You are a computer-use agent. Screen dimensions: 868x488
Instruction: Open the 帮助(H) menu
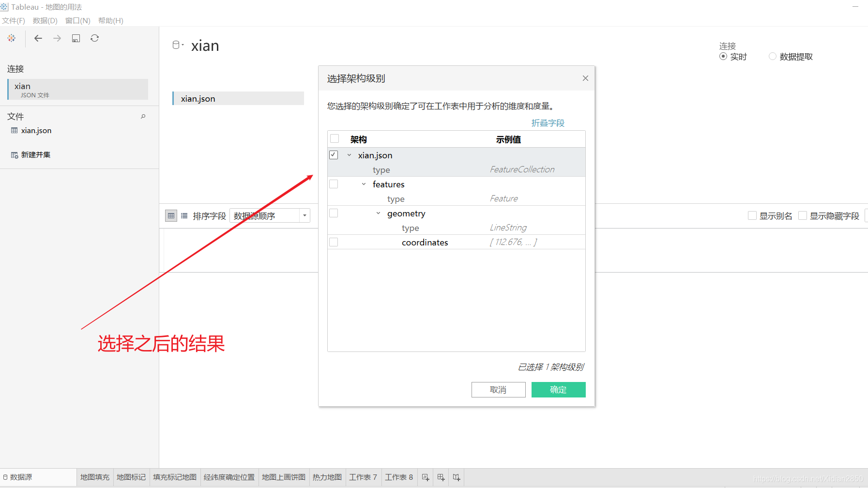111,20
